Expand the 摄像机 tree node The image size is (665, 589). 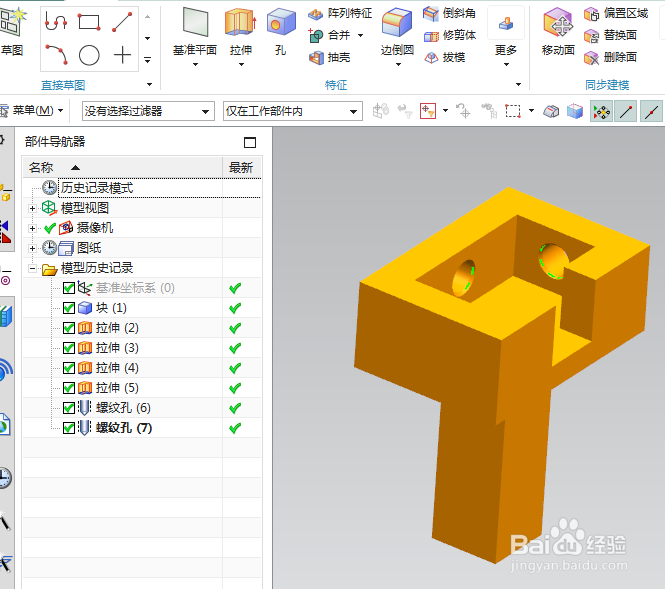point(32,229)
